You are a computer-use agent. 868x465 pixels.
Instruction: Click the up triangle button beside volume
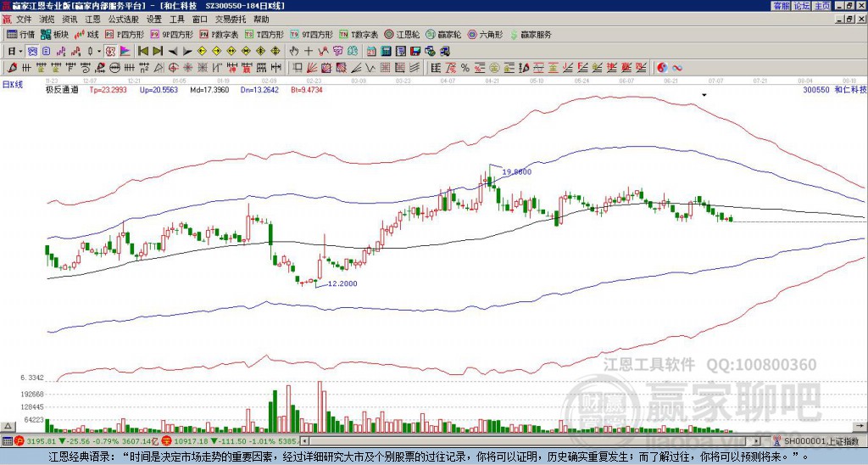8,426
